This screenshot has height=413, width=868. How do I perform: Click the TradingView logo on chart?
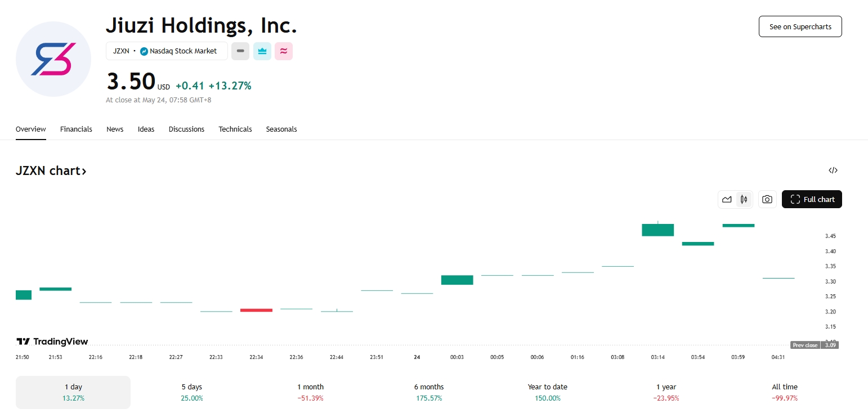(52, 342)
